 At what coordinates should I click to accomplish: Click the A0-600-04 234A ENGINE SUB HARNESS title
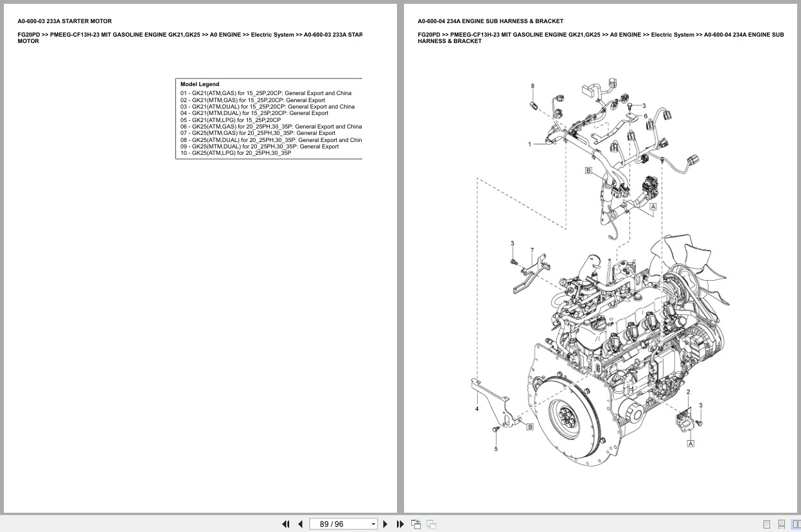pyautogui.click(x=491, y=21)
